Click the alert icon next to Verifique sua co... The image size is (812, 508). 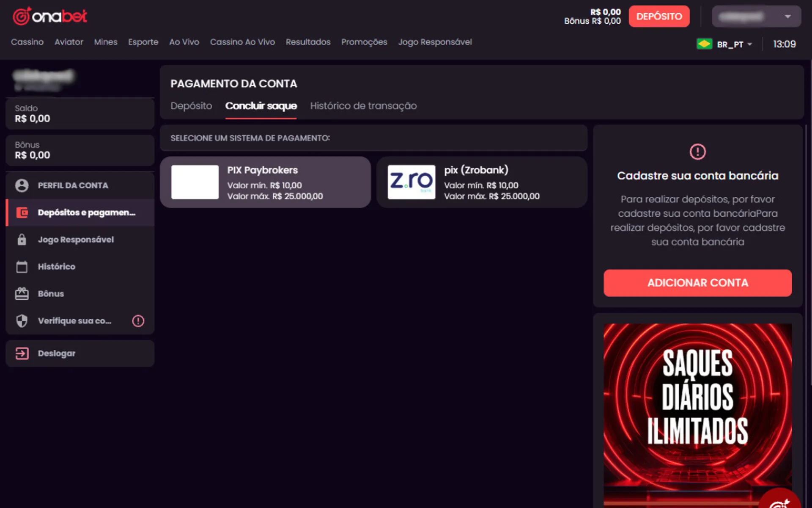tap(138, 321)
